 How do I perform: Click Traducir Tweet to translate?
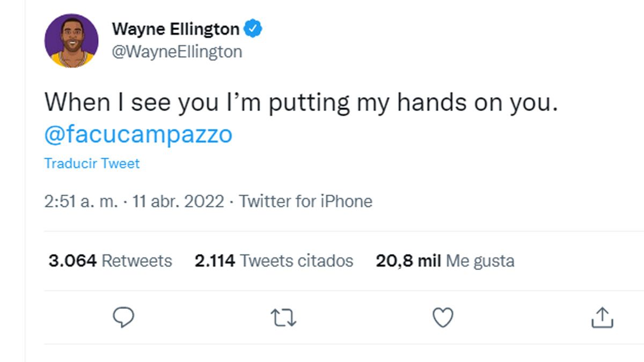pos(92,164)
